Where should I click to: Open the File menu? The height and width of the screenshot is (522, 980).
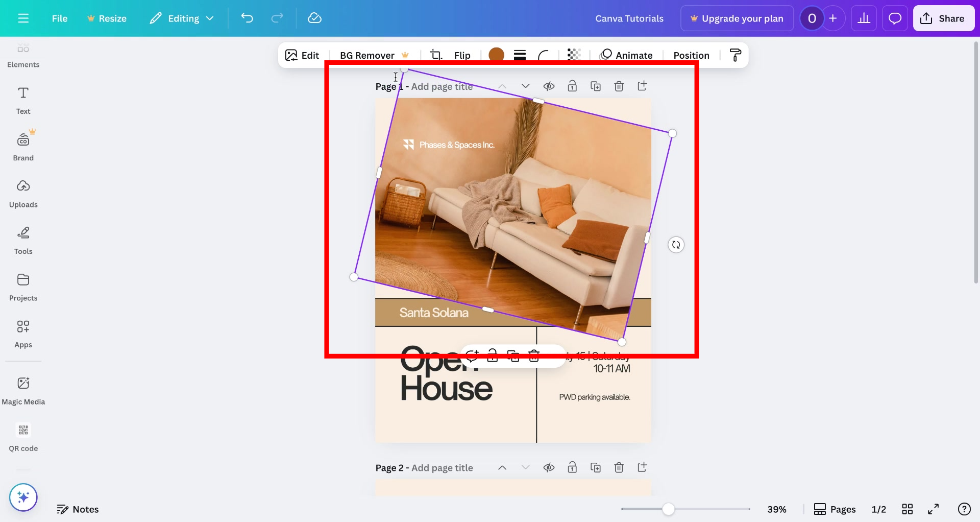(60, 18)
